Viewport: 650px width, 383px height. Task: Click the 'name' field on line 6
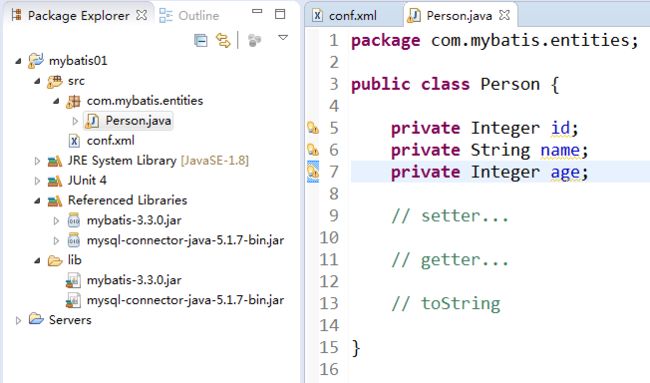click(560, 150)
